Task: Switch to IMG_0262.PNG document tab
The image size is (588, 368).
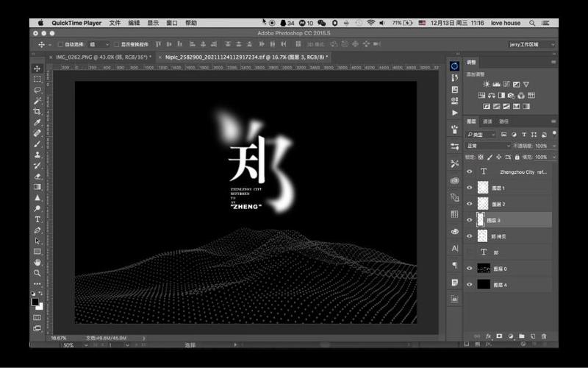Action: (x=104, y=57)
